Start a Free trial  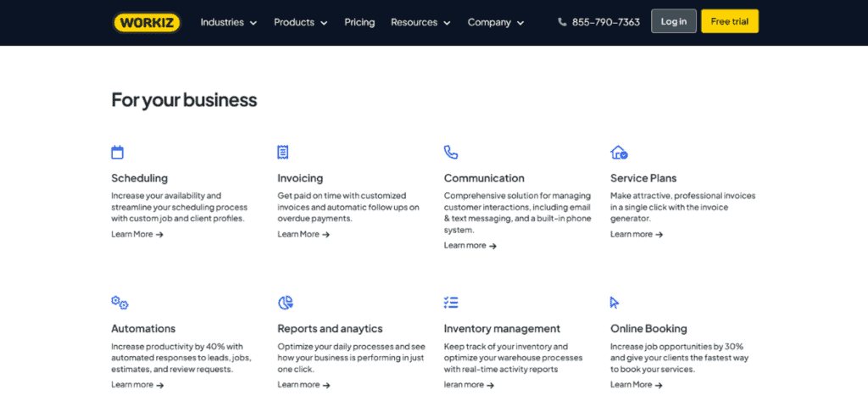point(730,21)
